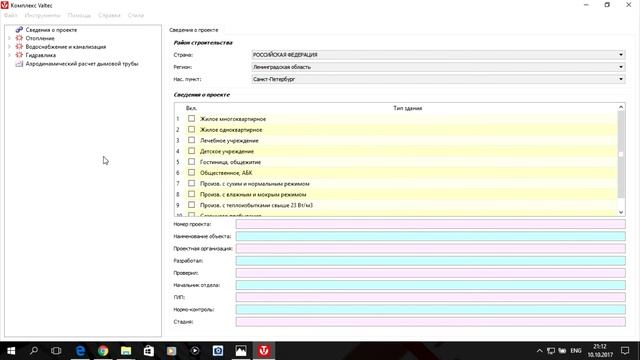Click the Вкл. column header

191,108
